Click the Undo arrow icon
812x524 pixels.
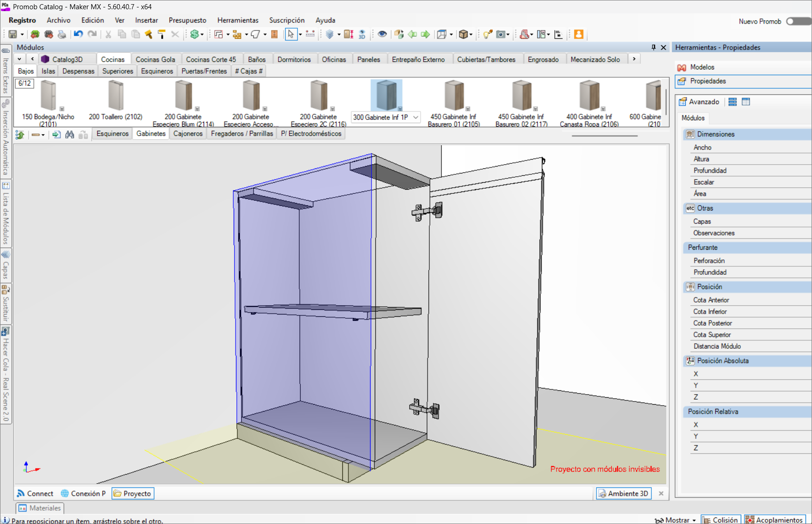[x=78, y=34]
